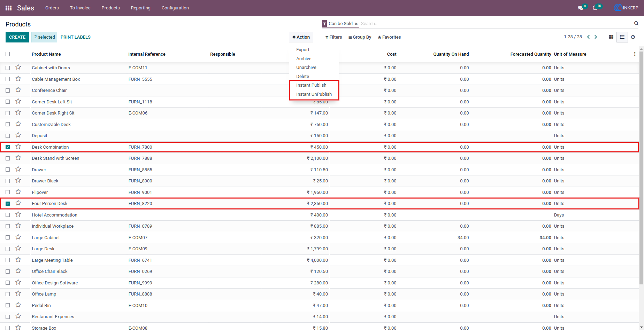This screenshot has height=330, width=644.
Task: Uncheck the Four Person Desk checkbox
Action: click(x=8, y=204)
